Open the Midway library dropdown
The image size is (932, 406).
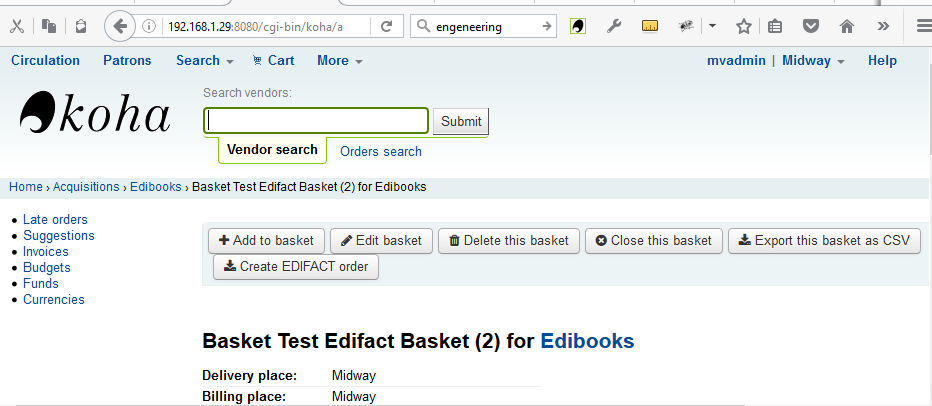[x=813, y=60]
